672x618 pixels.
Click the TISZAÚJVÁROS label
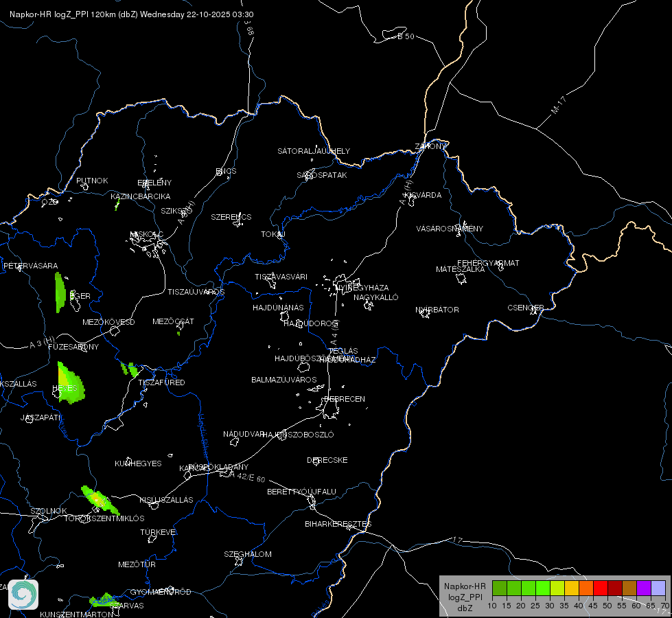[x=196, y=292]
